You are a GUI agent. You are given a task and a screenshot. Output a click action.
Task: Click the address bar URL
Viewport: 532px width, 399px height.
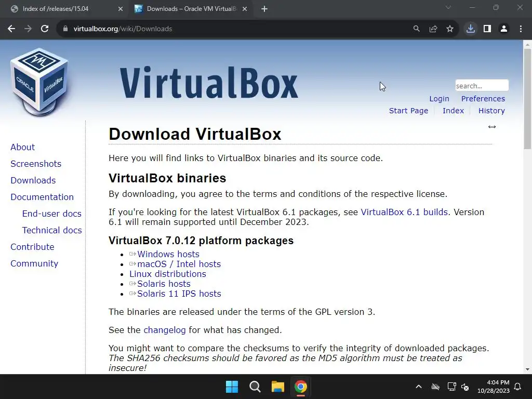click(x=123, y=29)
